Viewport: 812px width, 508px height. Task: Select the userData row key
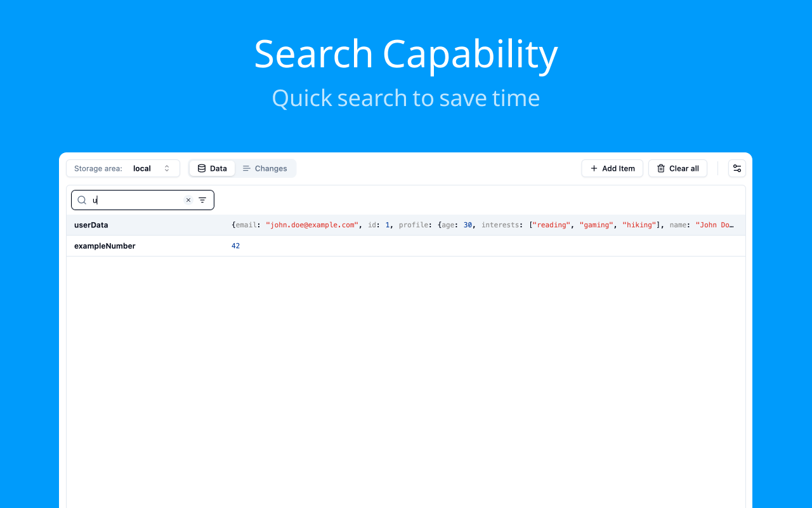(x=91, y=225)
